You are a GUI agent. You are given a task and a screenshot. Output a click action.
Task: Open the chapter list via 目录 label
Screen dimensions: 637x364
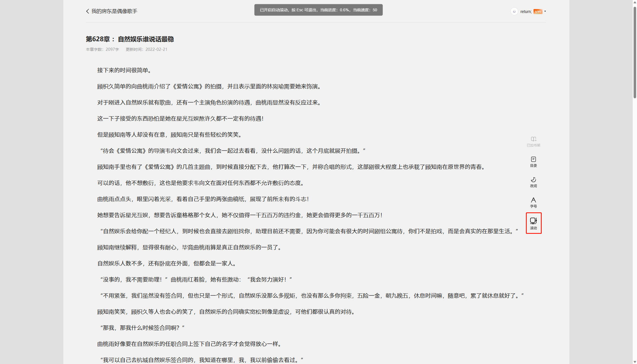coord(534,165)
